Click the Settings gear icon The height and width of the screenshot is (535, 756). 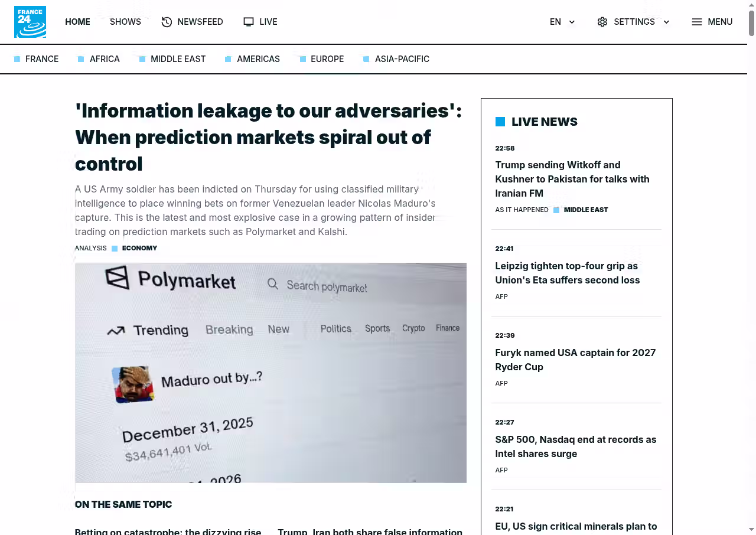[x=602, y=22]
